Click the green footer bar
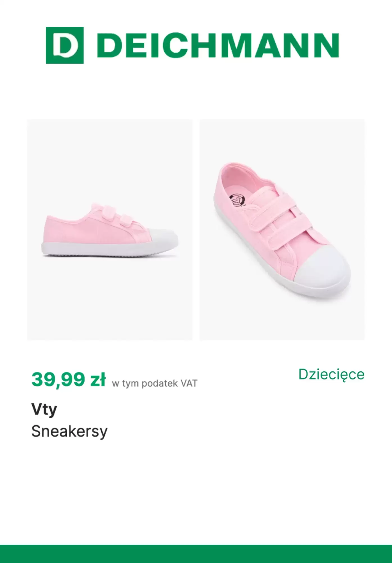This screenshot has height=563, width=392. (196, 554)
